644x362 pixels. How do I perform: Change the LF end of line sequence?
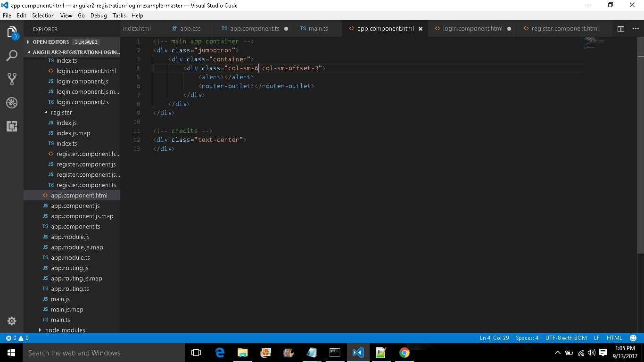click(596, 338)
